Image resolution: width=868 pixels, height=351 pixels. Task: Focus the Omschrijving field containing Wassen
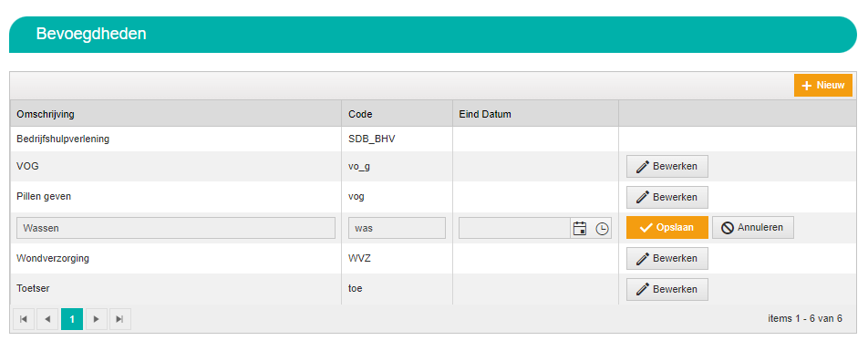(176, 228)
